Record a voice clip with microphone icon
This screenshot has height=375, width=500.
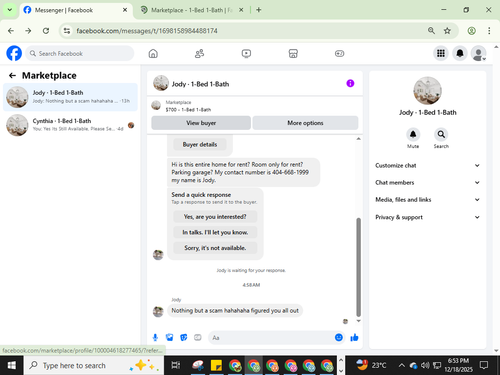(x=155, y=338)
